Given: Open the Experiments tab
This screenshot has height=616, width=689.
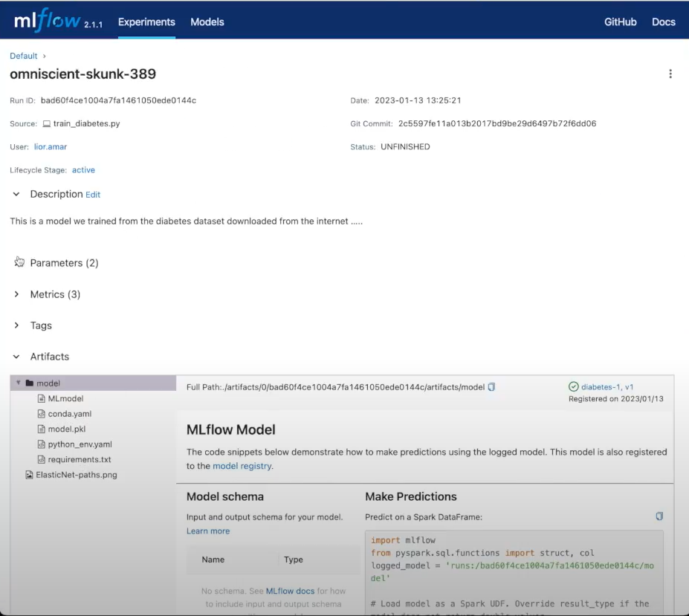Looking at the screenshot, I should point(146,22).
